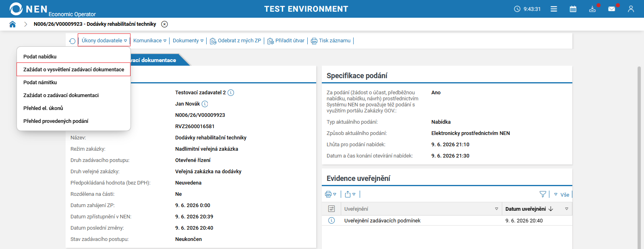Click Uveřejnění zadávacích podmínek row text
The image size is (644, 249).
382,221
